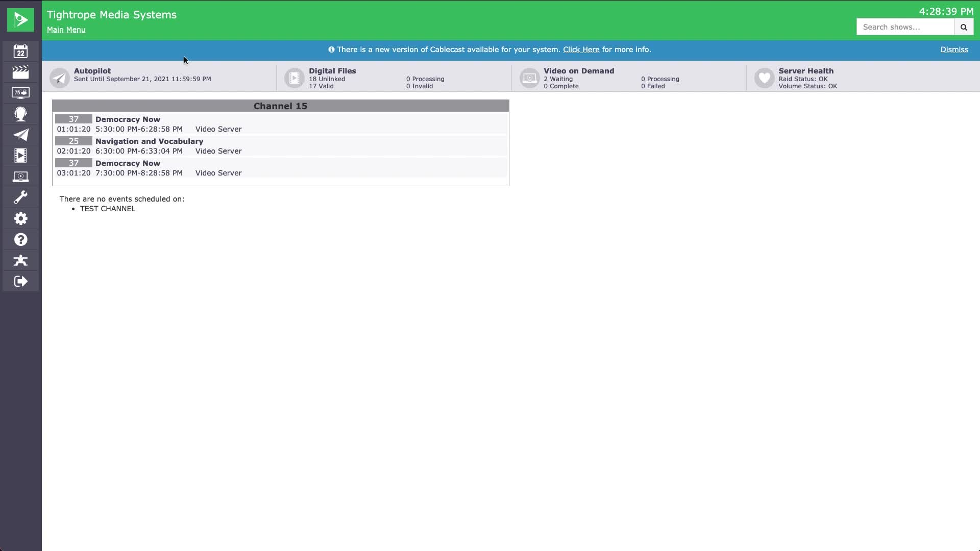Click the Video on Demand status icon
This screenshot has width=980, height=551.
(529, 78)
